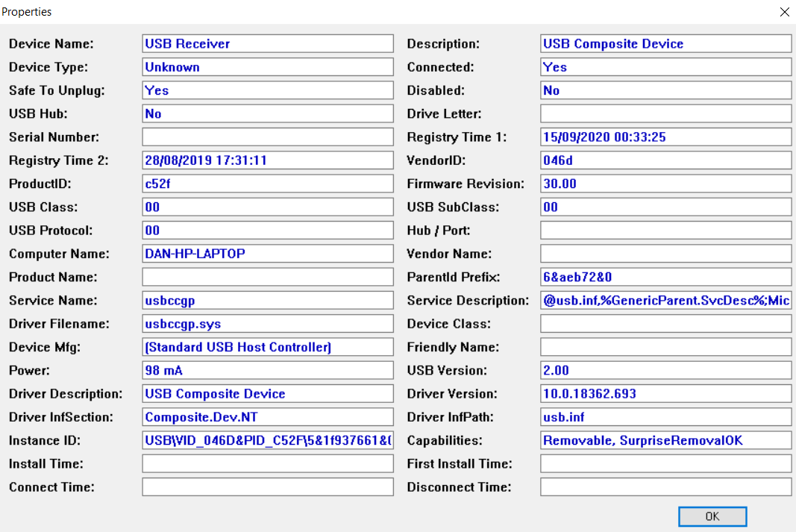Image resolution: width=796 pixels, height=532 pixels.
Task: Click the Device Type field showing Unknown
Action: click(268, 67)
